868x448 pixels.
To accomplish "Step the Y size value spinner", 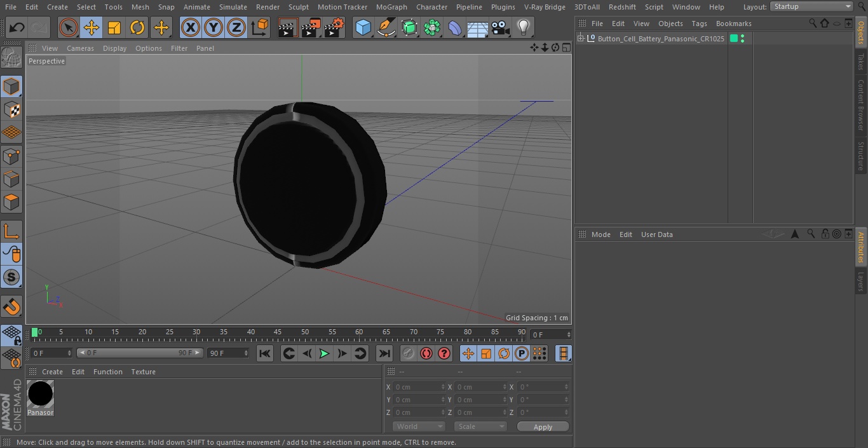I will click(x=505, y=400).
